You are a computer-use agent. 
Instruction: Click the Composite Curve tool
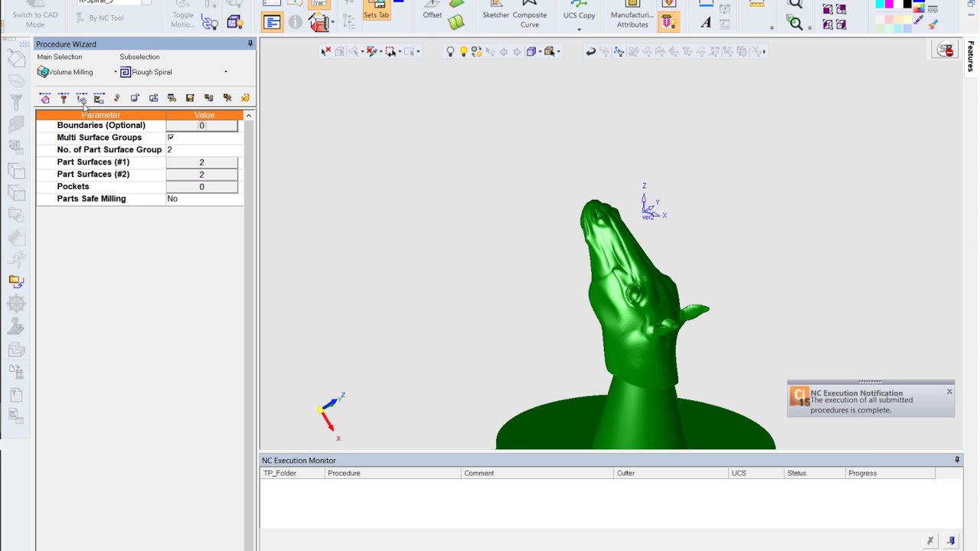pos(530,14)
